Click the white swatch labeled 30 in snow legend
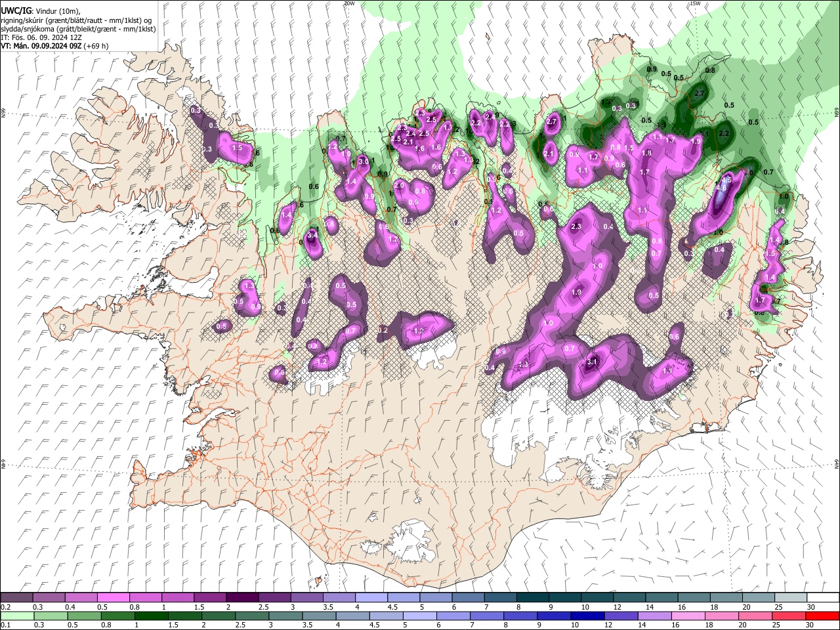The height and width of the screenshot is (630, 840). pyautogui.click(x=822, y=598)
